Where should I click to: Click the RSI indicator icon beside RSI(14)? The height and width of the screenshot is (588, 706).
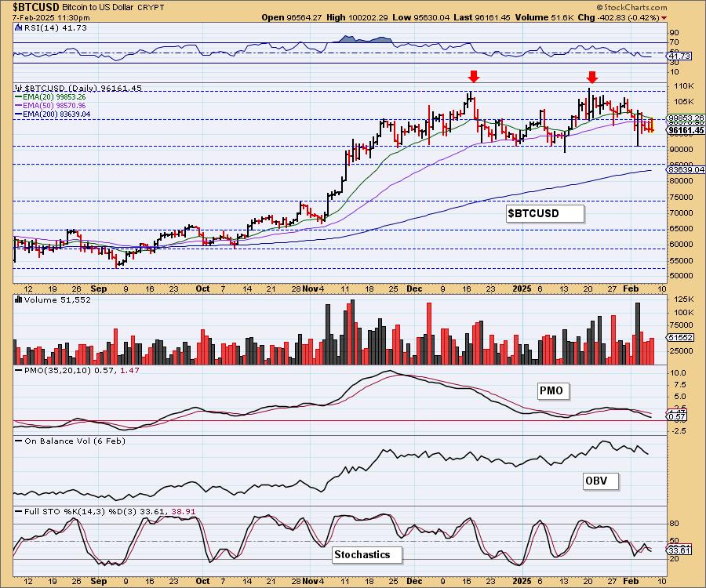tap(18, 28)
